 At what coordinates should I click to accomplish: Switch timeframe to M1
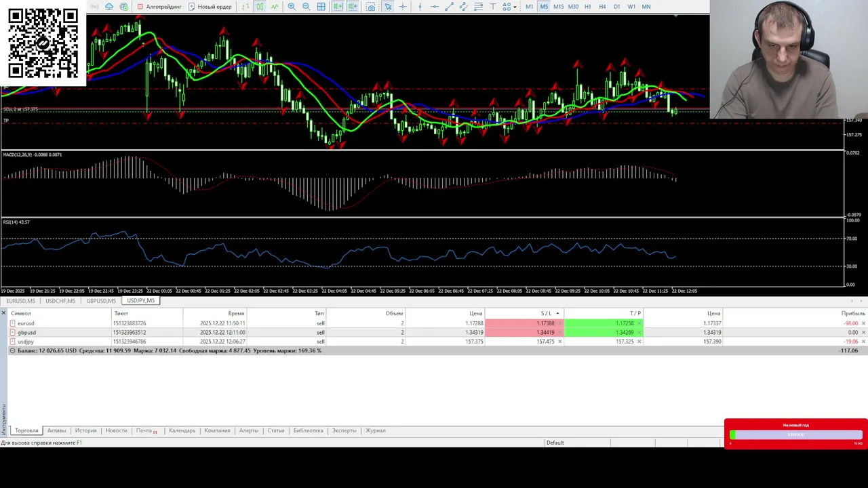[x=530, y=7]
